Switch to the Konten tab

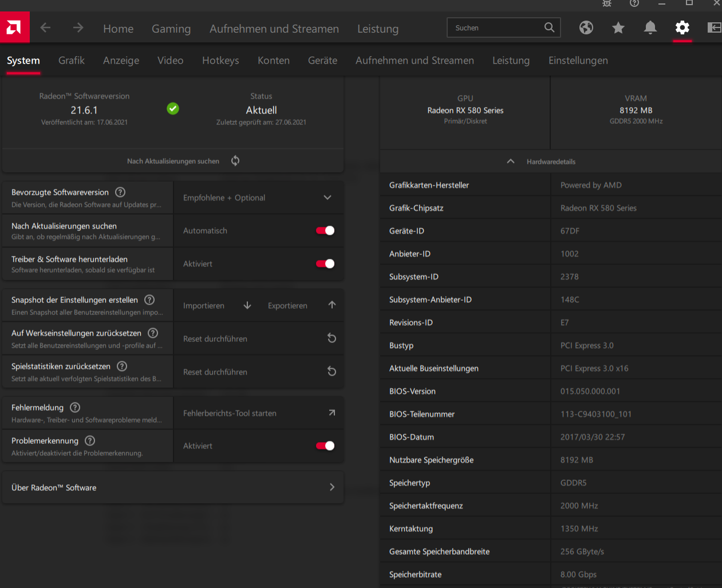[274, 60]
